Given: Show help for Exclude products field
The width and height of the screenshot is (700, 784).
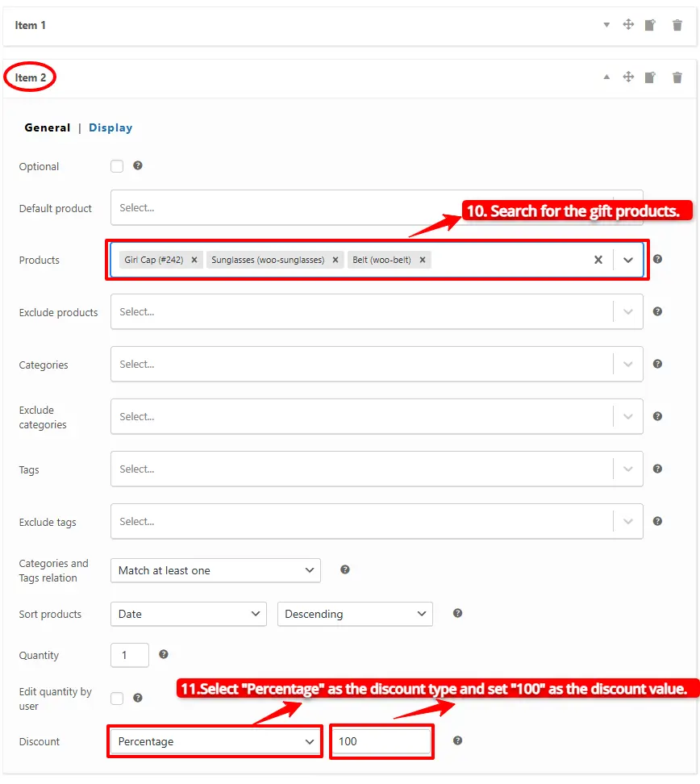Looking at the screenshot, I should point(657,311).
